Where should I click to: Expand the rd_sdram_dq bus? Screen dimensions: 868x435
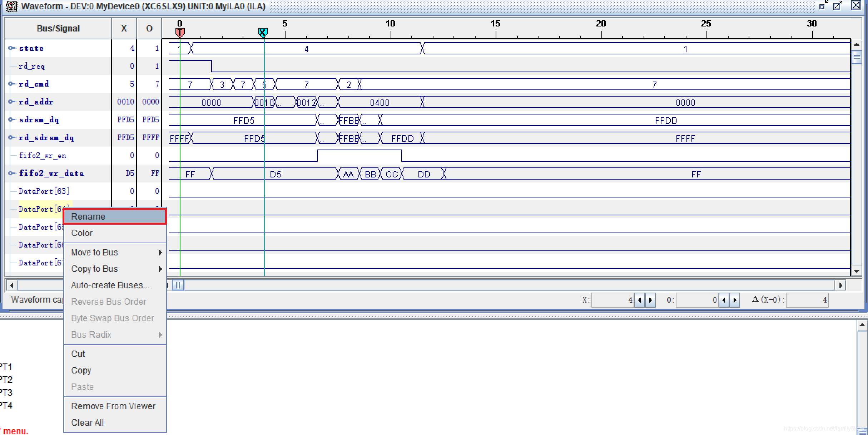coord(11,137)
